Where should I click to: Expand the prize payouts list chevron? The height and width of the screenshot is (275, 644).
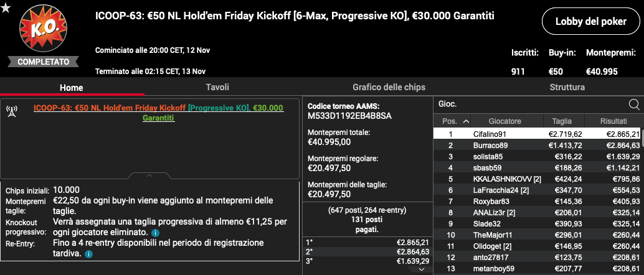coord(422,269)
